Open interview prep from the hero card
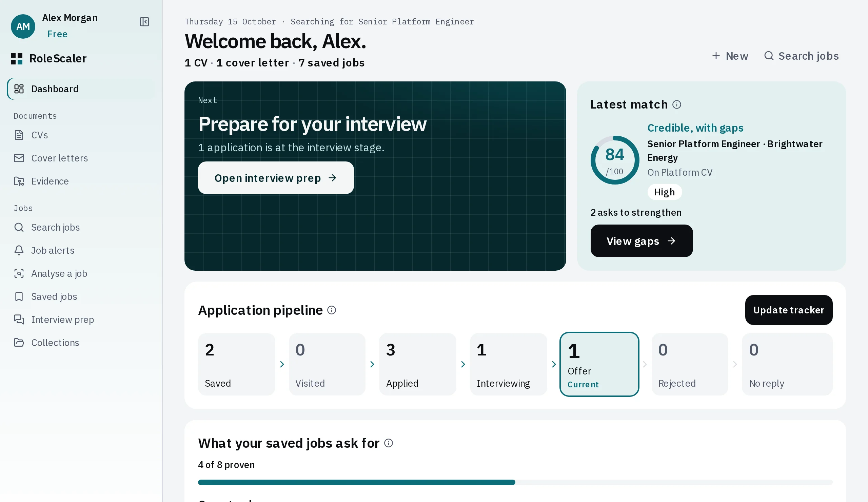Screen dimensions: 868x502 (x=276, y=178)
